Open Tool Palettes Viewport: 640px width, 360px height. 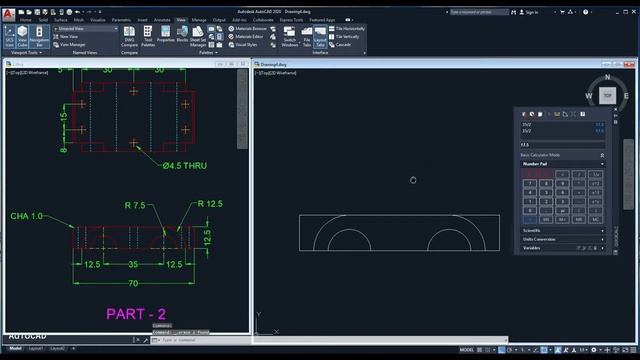(x=148, y=36)
